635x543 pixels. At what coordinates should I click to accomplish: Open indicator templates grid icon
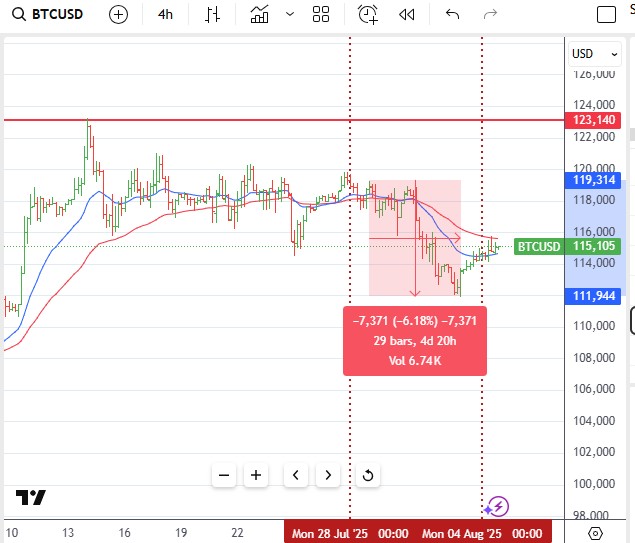coord(321,15)
